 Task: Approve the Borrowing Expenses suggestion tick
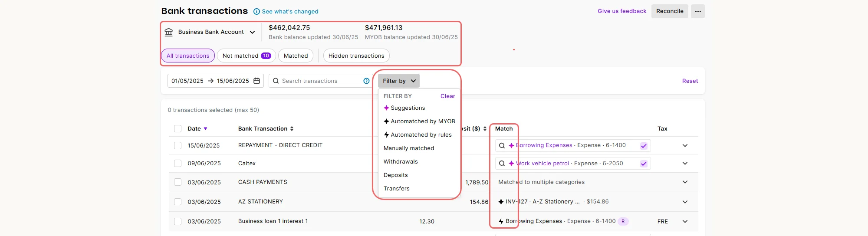(x=644, y=146)
